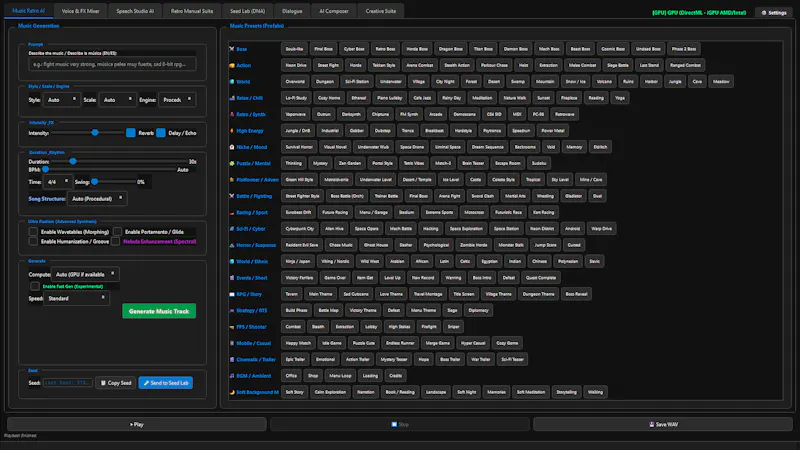Image resolution: width=800 pixels, height=450 pixels.
Task: Switch to the Speech Studio AI tab
Action: (x=135, y=11)
